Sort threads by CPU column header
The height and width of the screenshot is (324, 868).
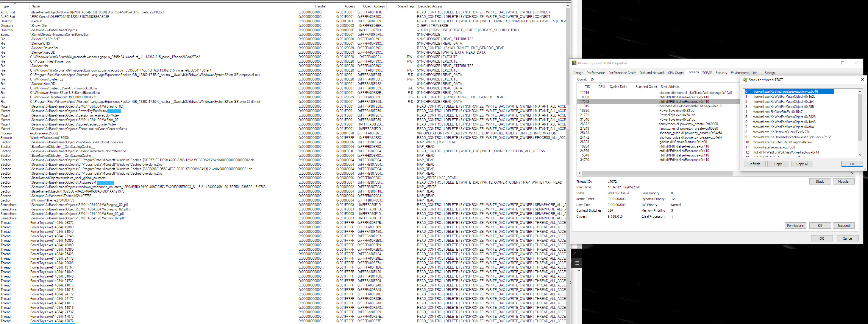click(x=602, y=87)
